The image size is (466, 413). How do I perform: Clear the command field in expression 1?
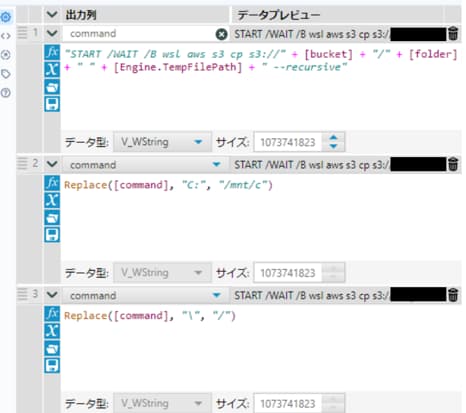point(221,34)
